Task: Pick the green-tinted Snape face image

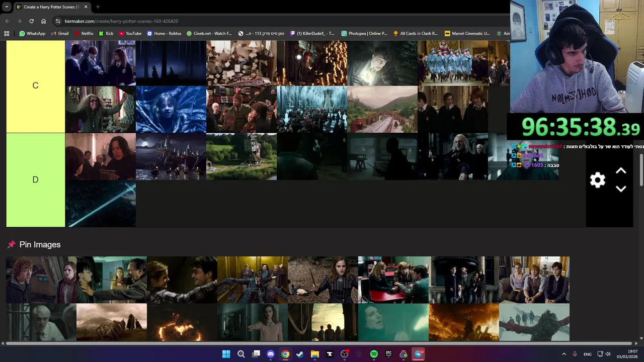Action: [393, 322]
